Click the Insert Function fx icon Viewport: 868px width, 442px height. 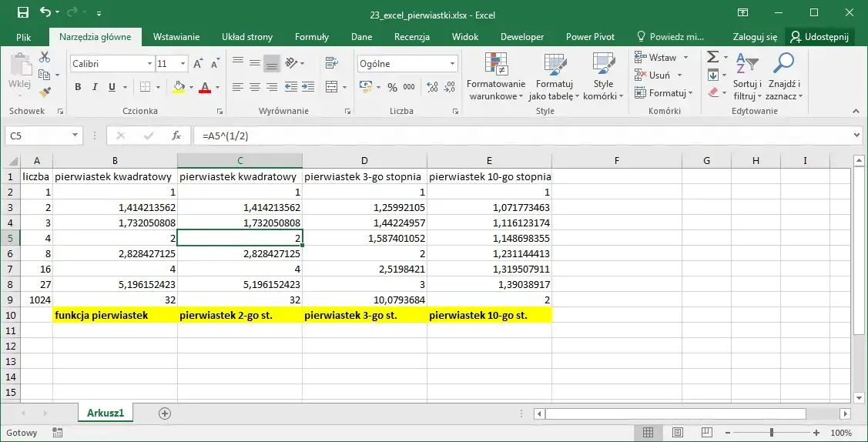[176, 136]
